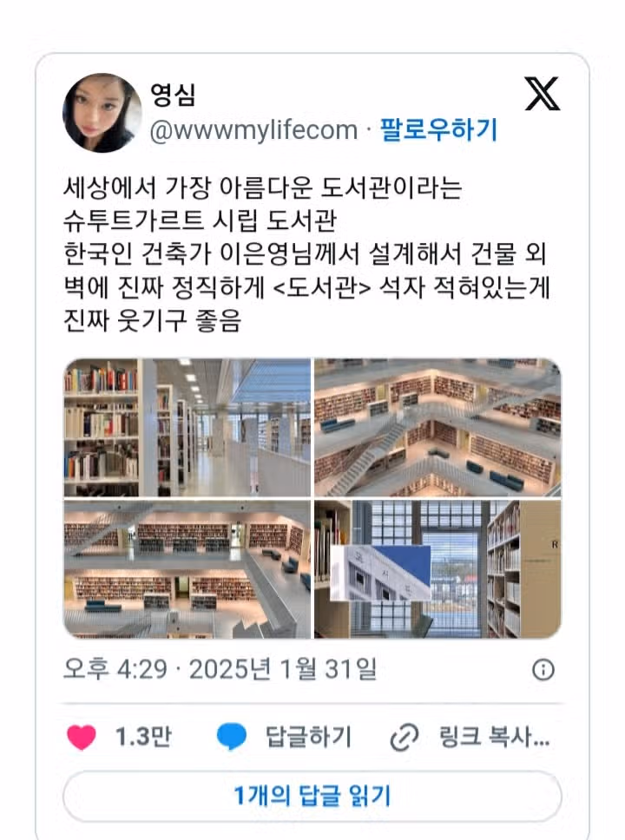This screenshot has width=625, height=840.
Task: Click the X logo icon
Action: [542, 94]
